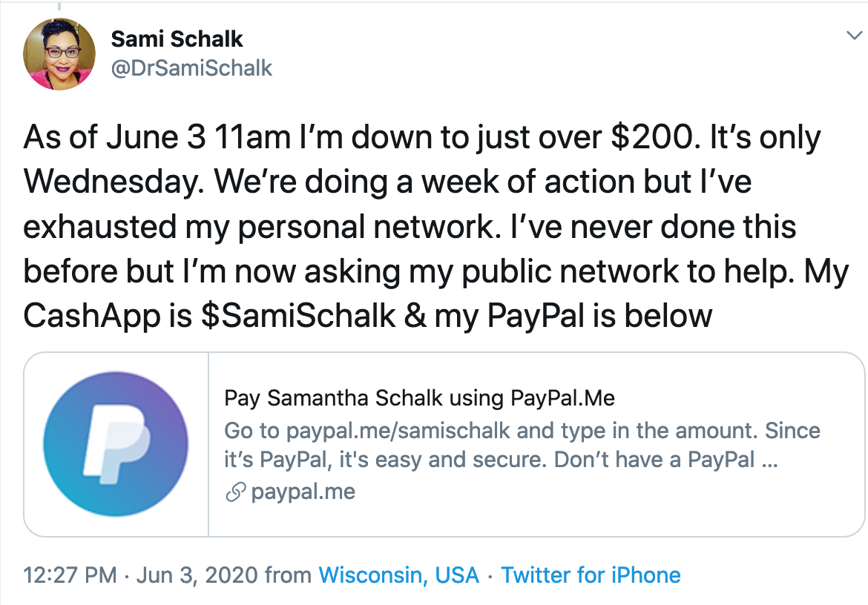Click the paypal.me domain text in the card
Viewport: 868px width, 605px height.
coord(303,492)
